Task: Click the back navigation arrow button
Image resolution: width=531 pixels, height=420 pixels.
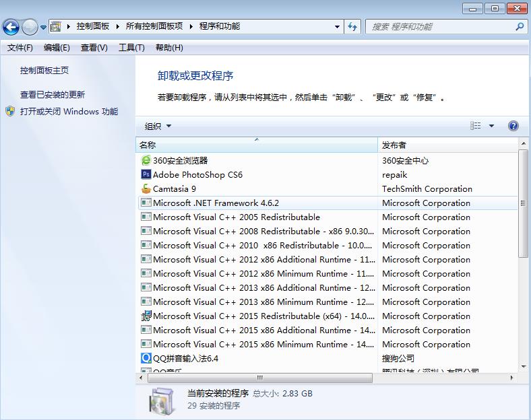Action: pyautogui.click(x=11, y=27)
